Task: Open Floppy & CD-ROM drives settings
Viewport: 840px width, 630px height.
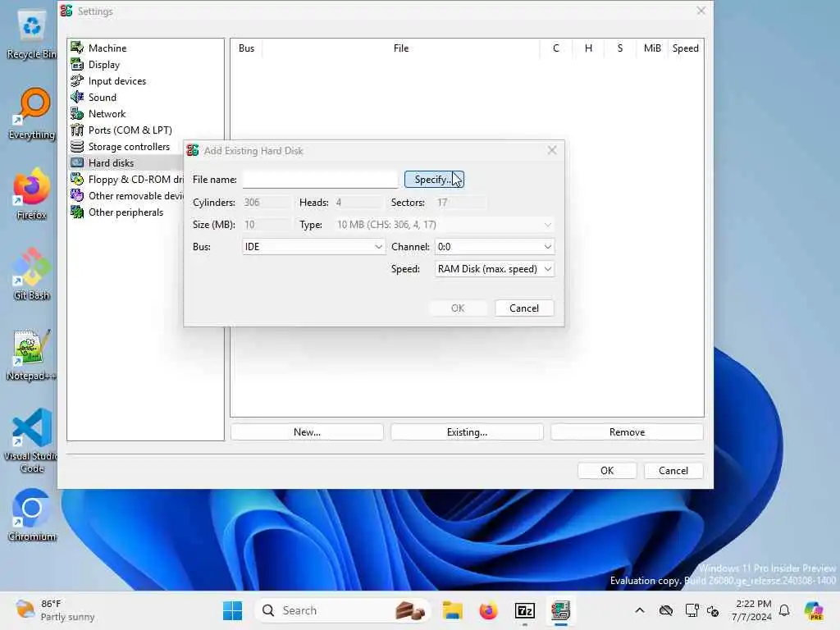Action: [136, 180]
